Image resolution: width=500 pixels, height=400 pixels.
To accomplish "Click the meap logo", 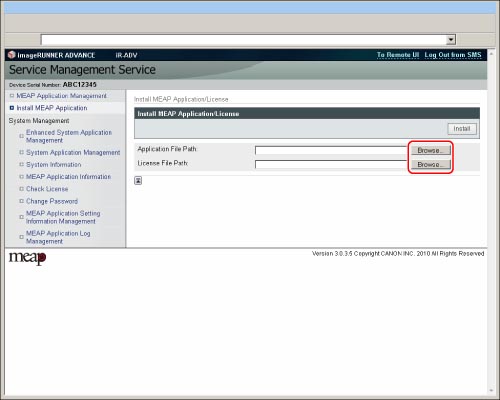I will [27, 258].
